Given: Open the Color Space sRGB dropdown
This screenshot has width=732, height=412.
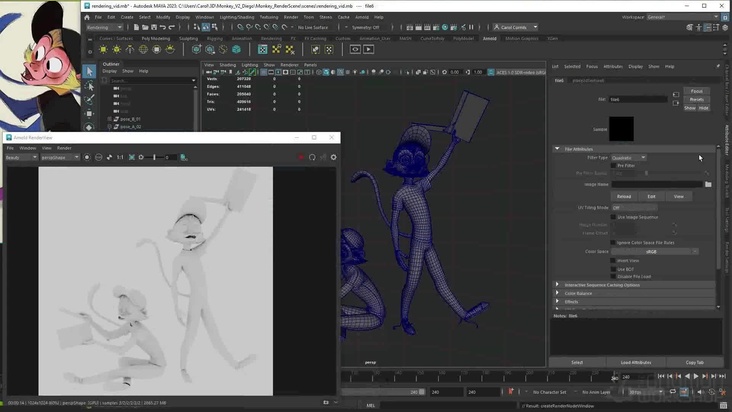Looking at the screenshot, I should coord(655,251).
